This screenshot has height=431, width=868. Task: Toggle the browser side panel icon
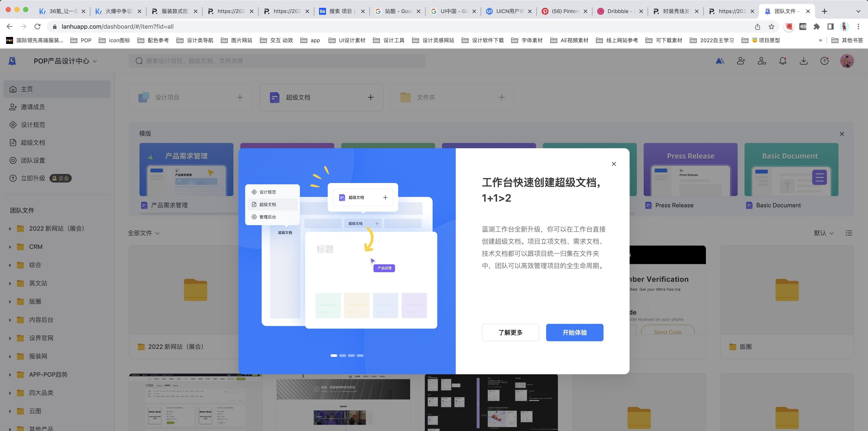[831, 27]
